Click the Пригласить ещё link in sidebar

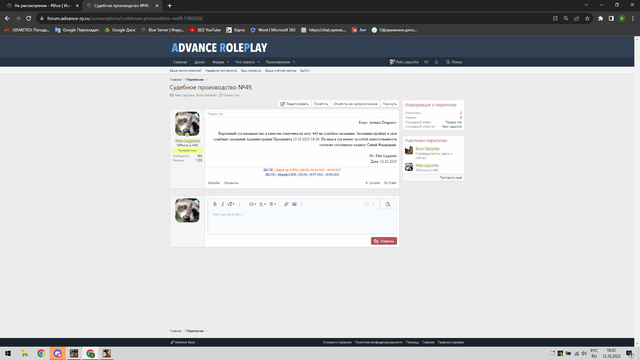click(x=451, y=178)
